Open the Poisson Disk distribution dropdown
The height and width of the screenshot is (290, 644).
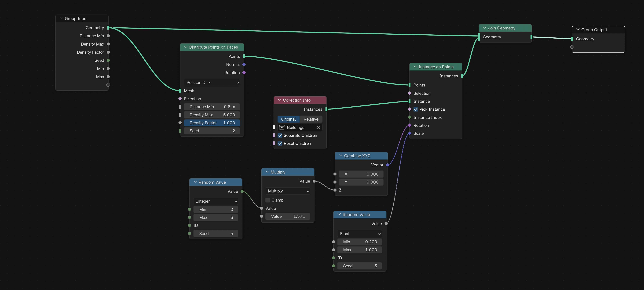pos(212,83)
